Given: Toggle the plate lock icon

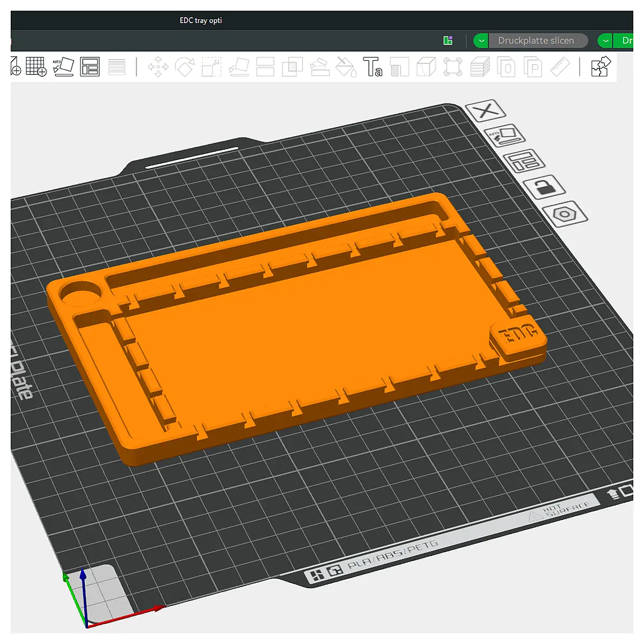Looking at the screenshot, I should pos(544,187).
